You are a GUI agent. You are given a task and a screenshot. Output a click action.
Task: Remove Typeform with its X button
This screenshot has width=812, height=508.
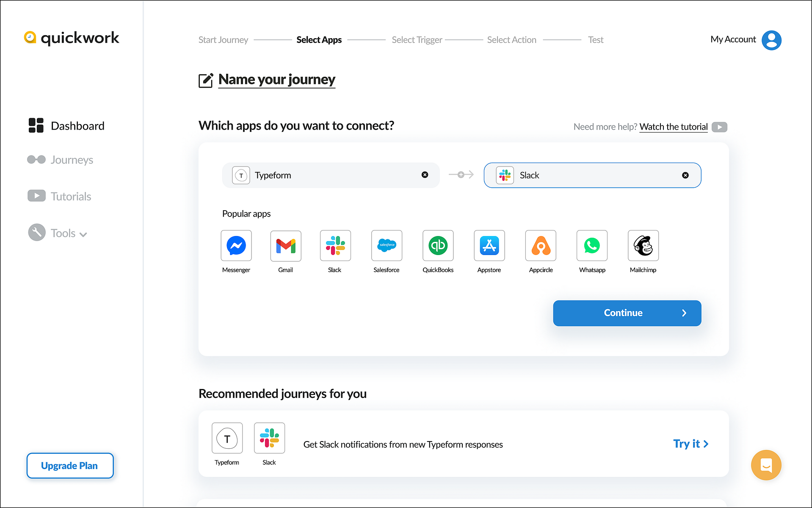pyautogui.click(x=425, y=175)
